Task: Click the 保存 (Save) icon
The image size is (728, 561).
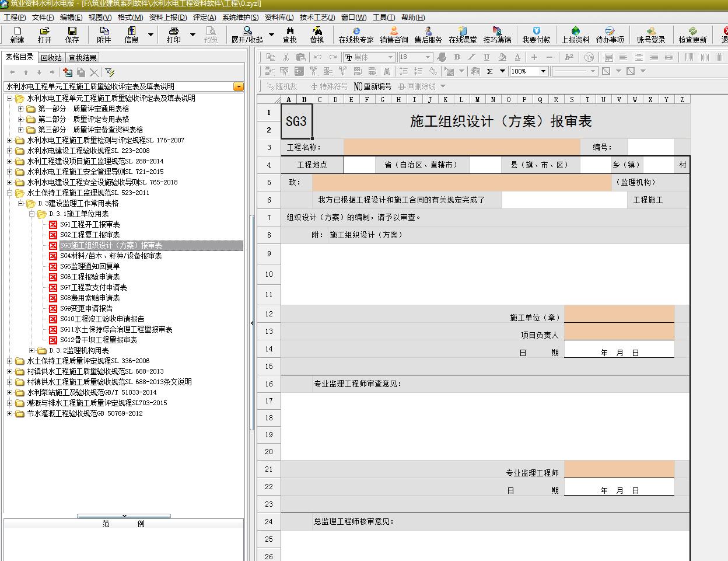Action: pyautogui.click(x=72, y=34)
